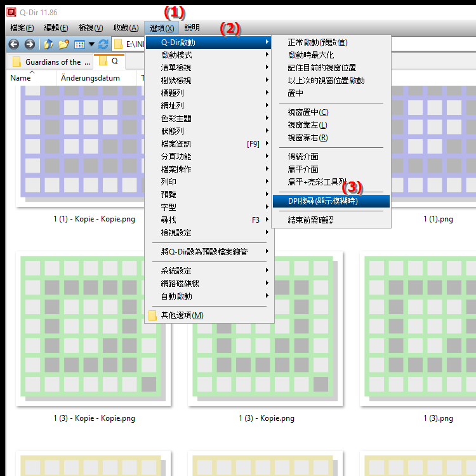
Task: Click the Q-Dir application logo icon
Action: click(11, 12)
